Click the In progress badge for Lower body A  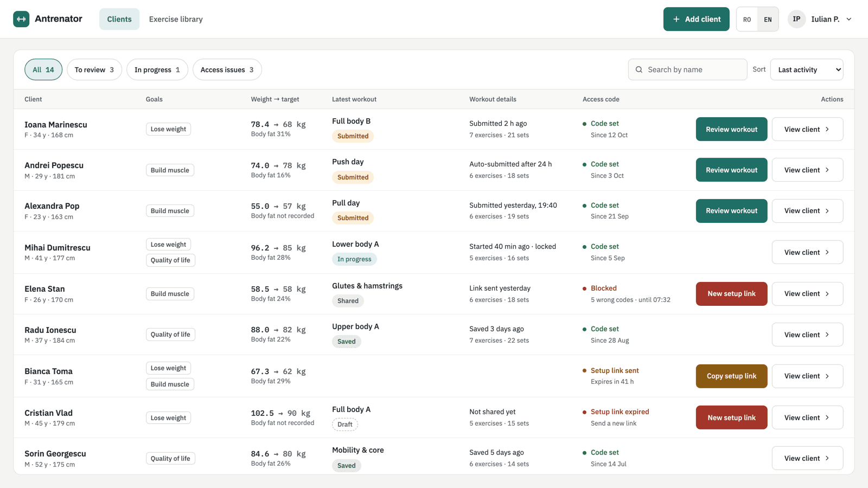(x=354, y=259)
